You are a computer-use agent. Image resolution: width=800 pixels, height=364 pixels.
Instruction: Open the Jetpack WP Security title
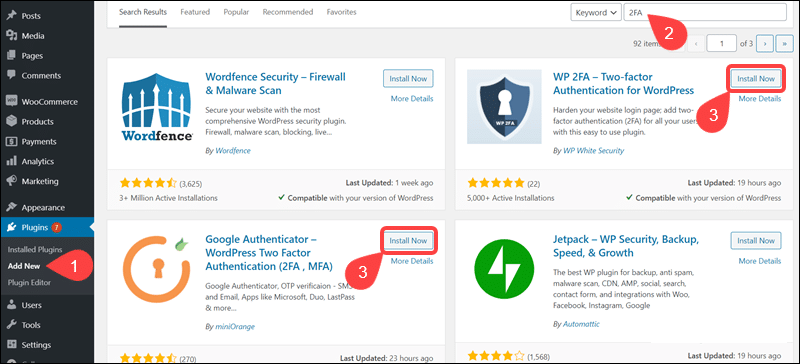626,246
